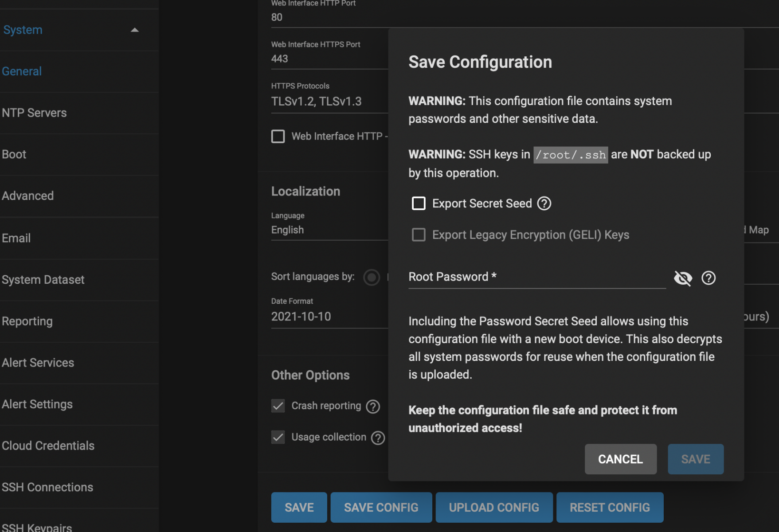Click CANCEL in Save Configuration dialog
Screen dimensions: 779x532
(620, 459)
